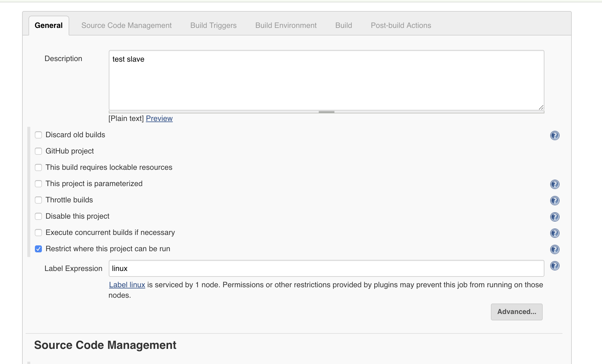Check the GitHub project option

coord(38,151)
